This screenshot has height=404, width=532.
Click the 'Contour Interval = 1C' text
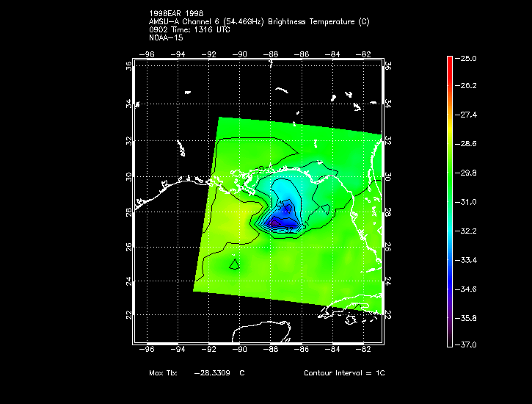(344, 372)
